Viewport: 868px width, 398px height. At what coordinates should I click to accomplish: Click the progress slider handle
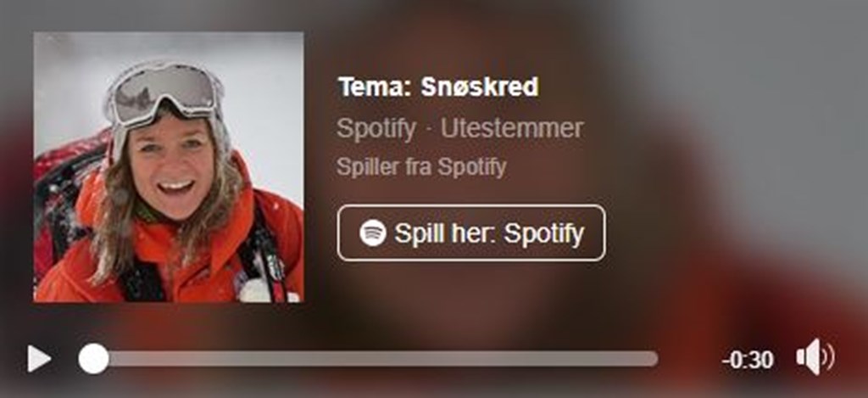[x=93, y=359]
